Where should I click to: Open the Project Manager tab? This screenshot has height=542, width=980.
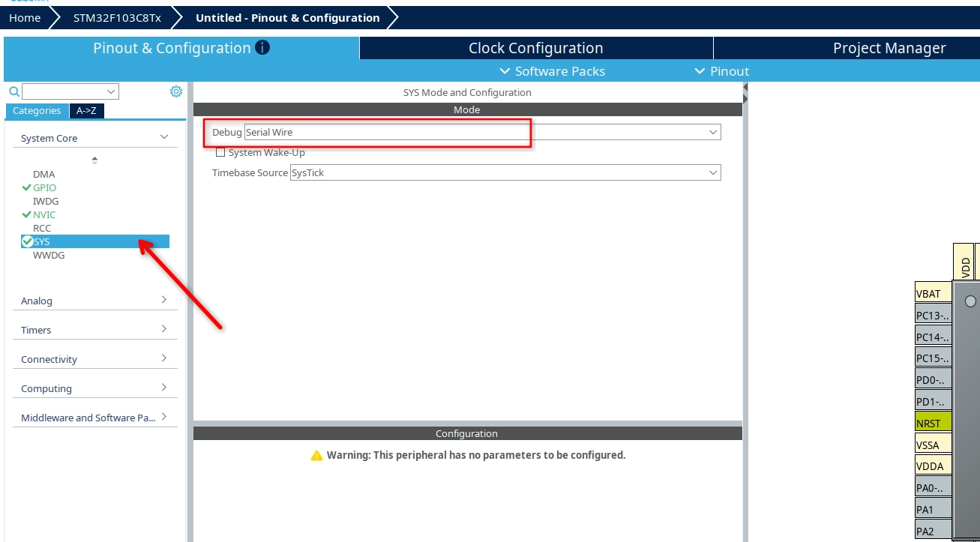coord(889,48)
